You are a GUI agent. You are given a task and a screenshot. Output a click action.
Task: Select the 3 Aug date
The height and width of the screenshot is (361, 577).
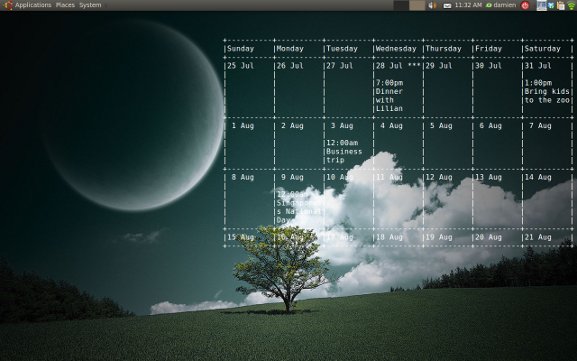pos(342,126)
